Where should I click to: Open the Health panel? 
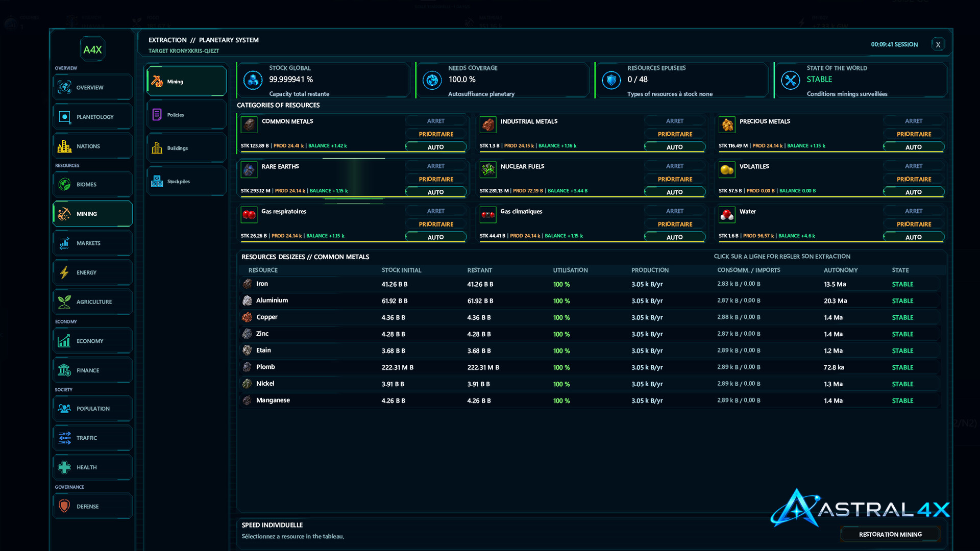point(92,467)
